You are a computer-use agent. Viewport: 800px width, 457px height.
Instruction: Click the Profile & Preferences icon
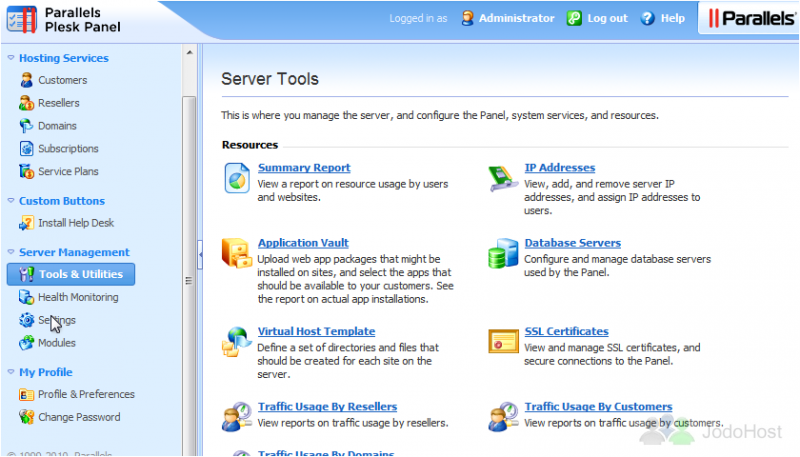tap(27, 394)
